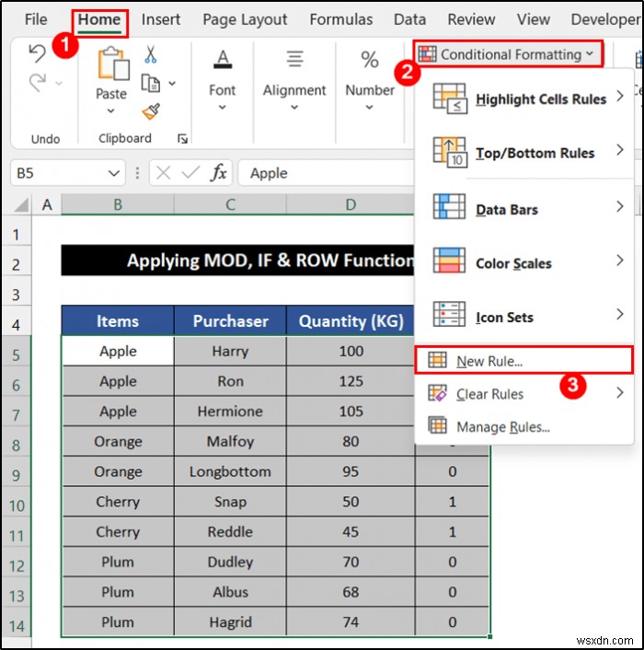Click the Undo arrow icon
Screen dimensions: 644x650
[38, 53]
